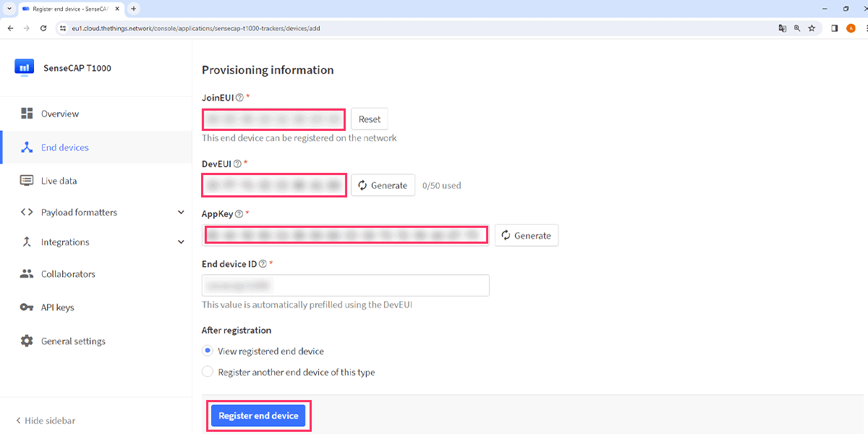Open a new browser tab
The width and height of the screenshot is (868, 434).
pos(133,9)
